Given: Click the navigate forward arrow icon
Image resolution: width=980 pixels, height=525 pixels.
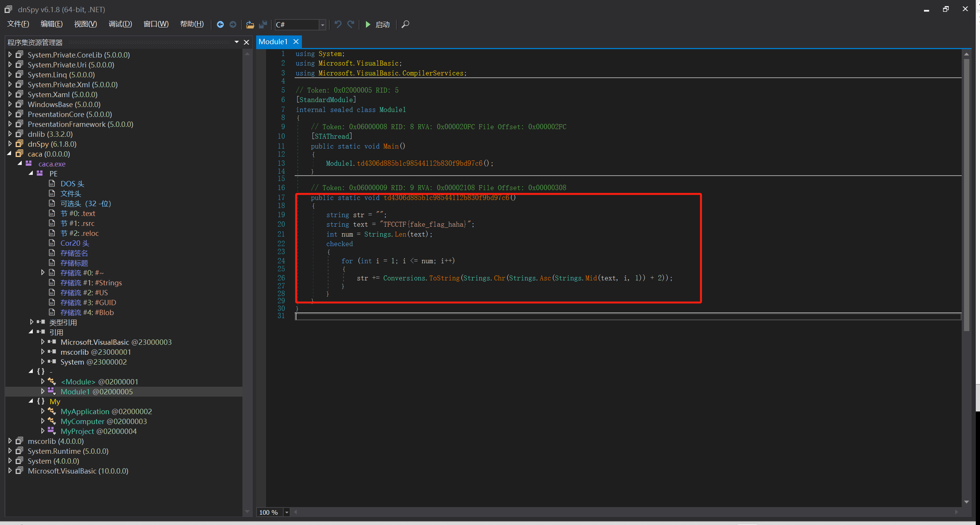Looking at the screenshot, I should tap(233, 24).
